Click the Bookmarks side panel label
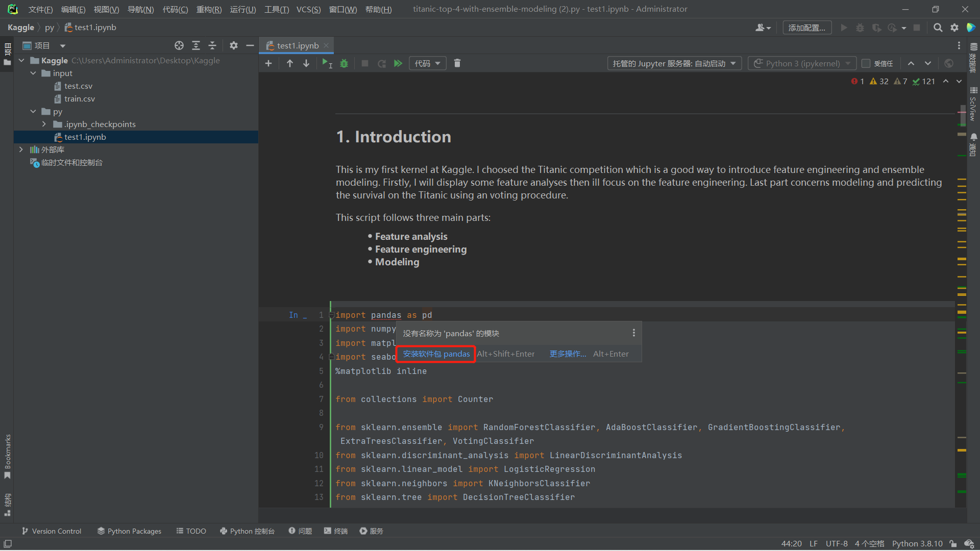The width and height of the screenshot is (980, 551). tap(7, 456)
